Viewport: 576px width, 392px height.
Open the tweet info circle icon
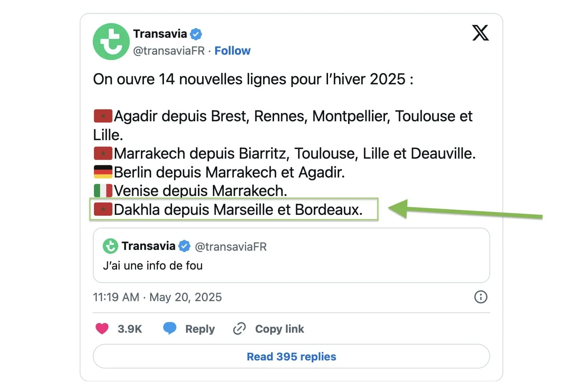[481, 297]
